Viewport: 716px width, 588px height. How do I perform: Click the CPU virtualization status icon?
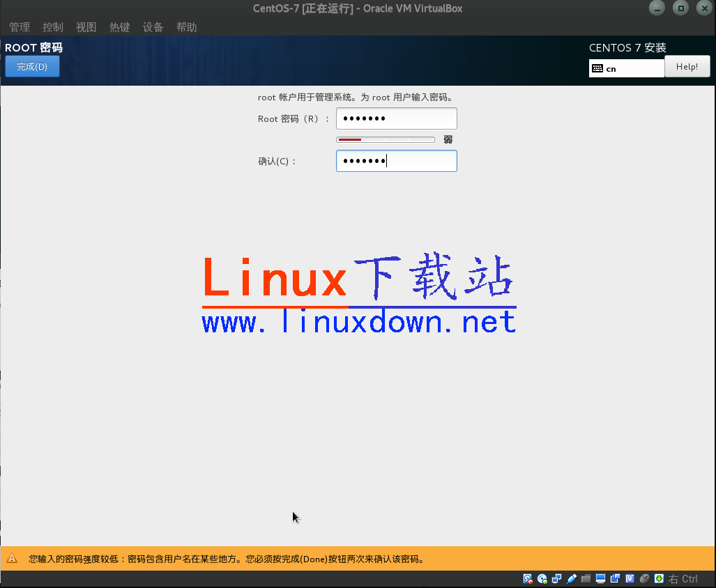[630, 579]
